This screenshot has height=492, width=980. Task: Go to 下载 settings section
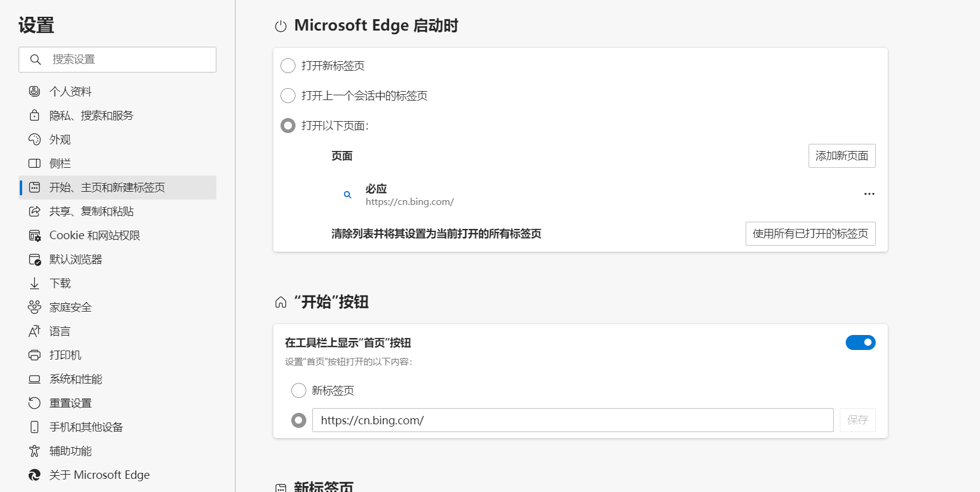coord(117,283)
